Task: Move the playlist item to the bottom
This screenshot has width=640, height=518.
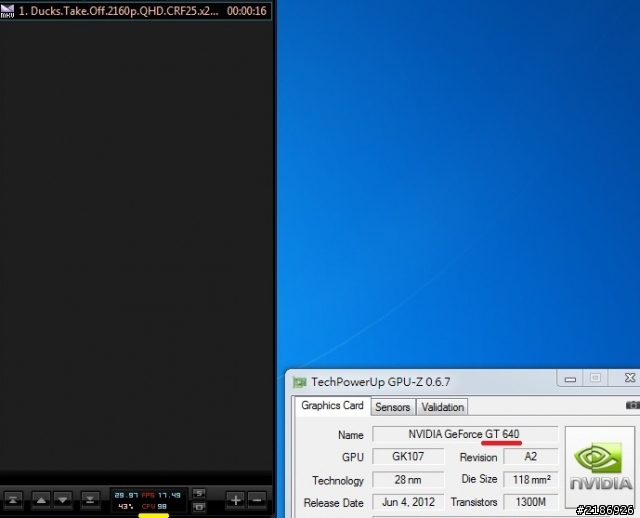Action: click(x=90, y=500)
